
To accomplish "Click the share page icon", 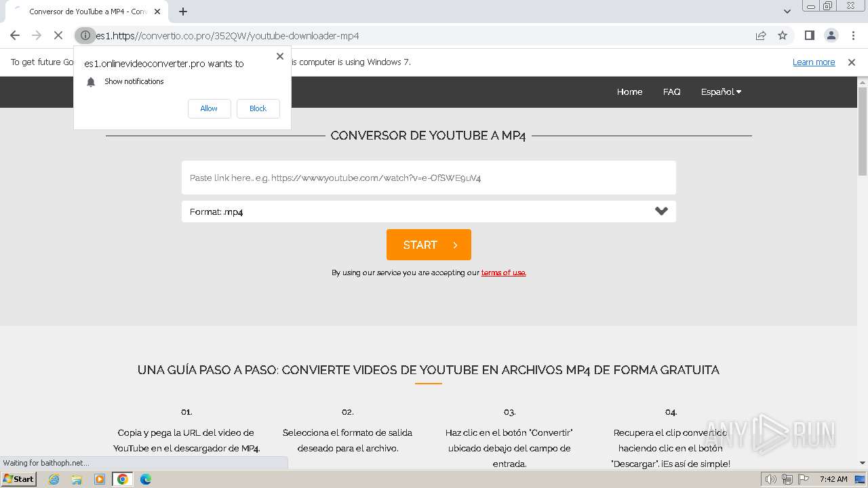I will pyautogui.click(x=761, y=35).
